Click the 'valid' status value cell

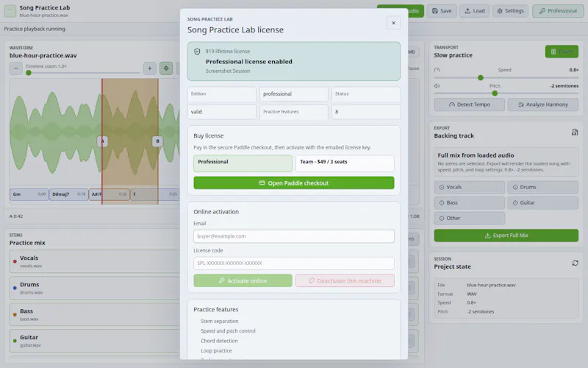pos(222,112)
